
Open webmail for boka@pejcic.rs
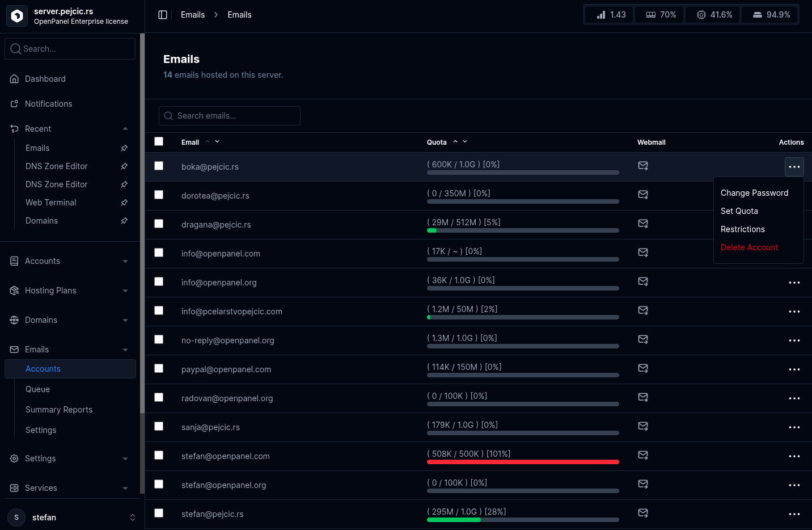point(643,166)
